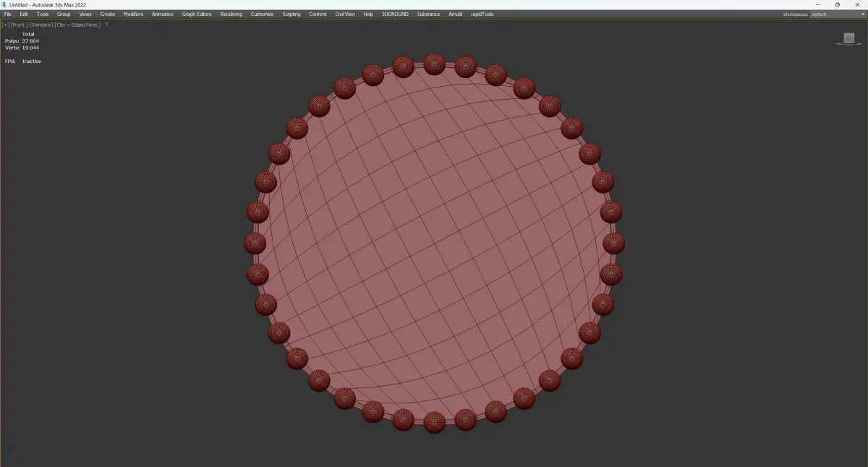Viewport: 868px width, 467px height.
Task: Open the Arnold menu
Action: (x=455, y=14)
